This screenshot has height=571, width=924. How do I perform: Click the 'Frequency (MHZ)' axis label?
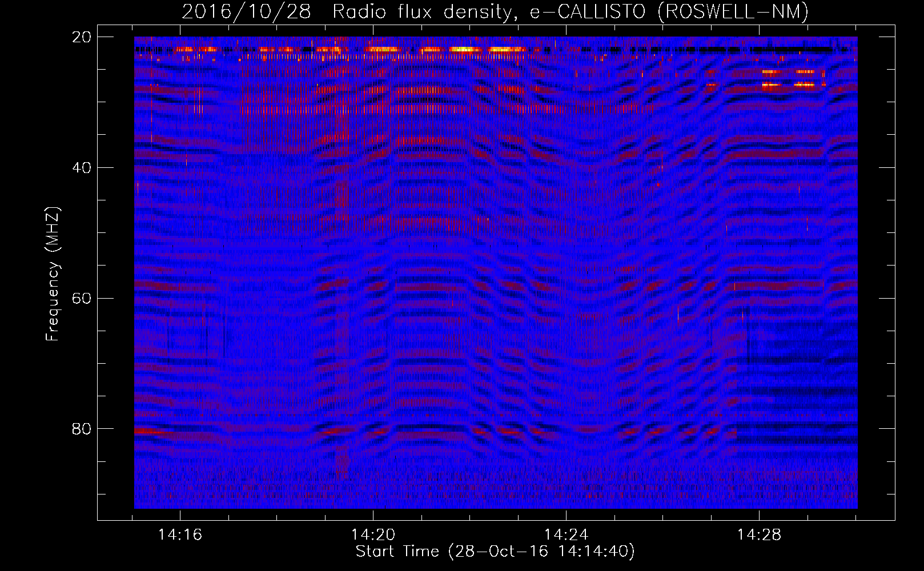[x=53, y=274]
